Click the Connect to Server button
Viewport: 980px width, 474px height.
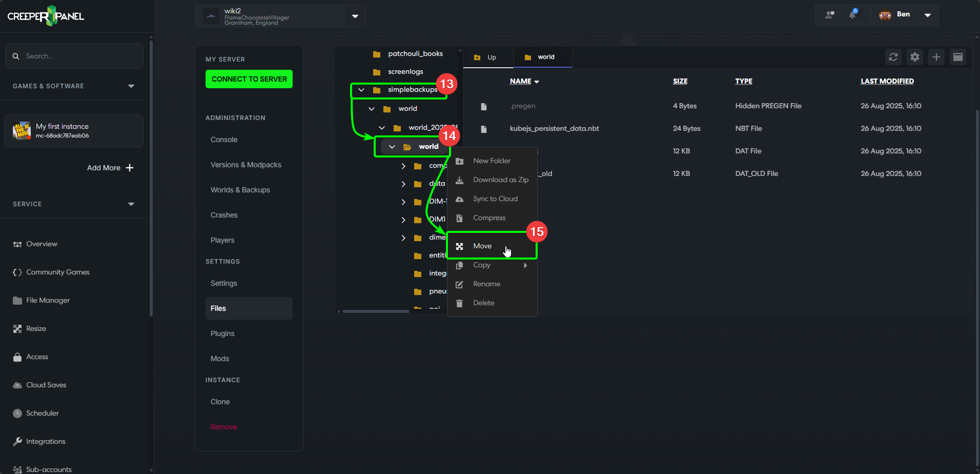pos(249,79)
